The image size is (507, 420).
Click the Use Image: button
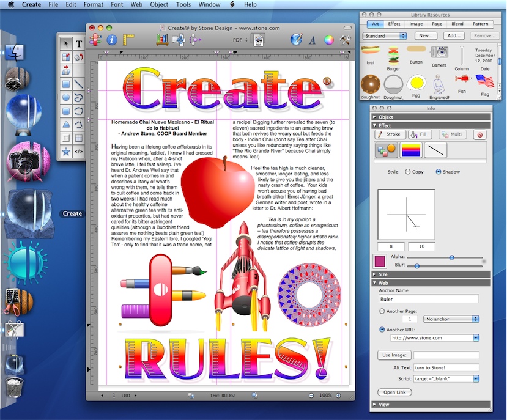pyautogui.click(x=394, y=355)
